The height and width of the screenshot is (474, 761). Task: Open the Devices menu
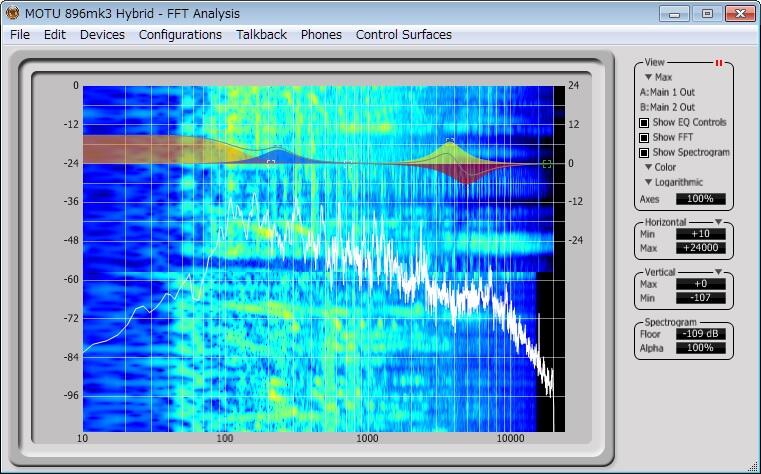[102, 35]
